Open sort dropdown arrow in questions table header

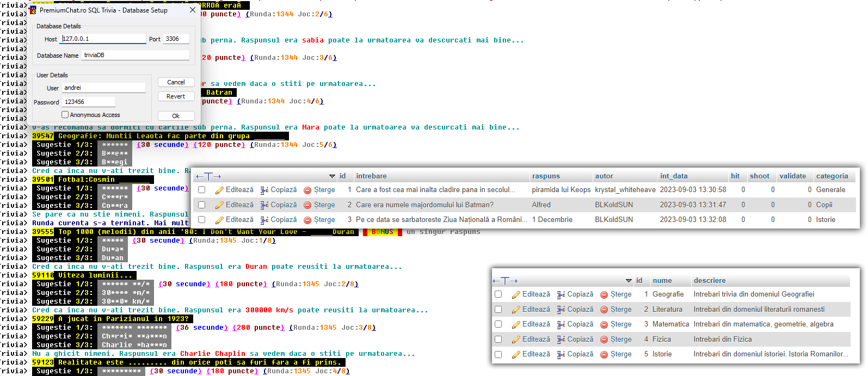(333, 176)
